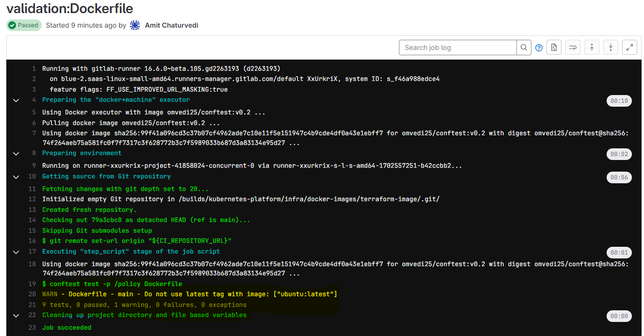Screen dimensions: 644x336
Task: Click line number 20 in log
Action: (x=33, y=294)
